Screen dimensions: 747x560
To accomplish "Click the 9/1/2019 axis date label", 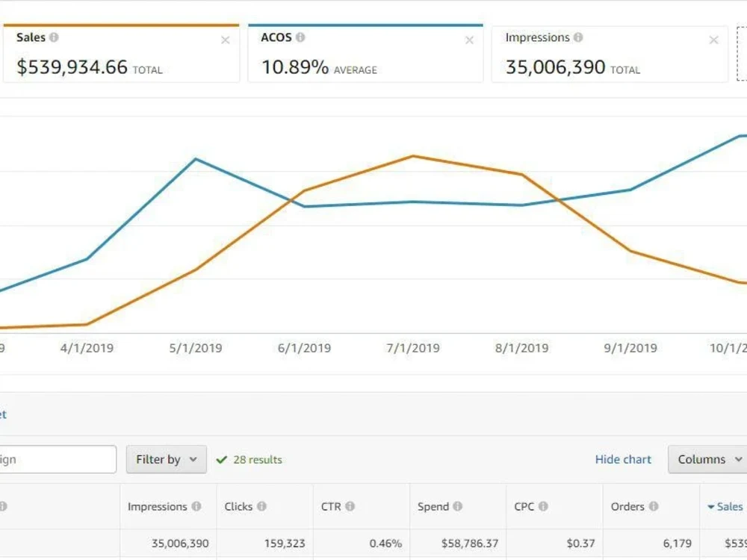I will [x=630, y=348].
